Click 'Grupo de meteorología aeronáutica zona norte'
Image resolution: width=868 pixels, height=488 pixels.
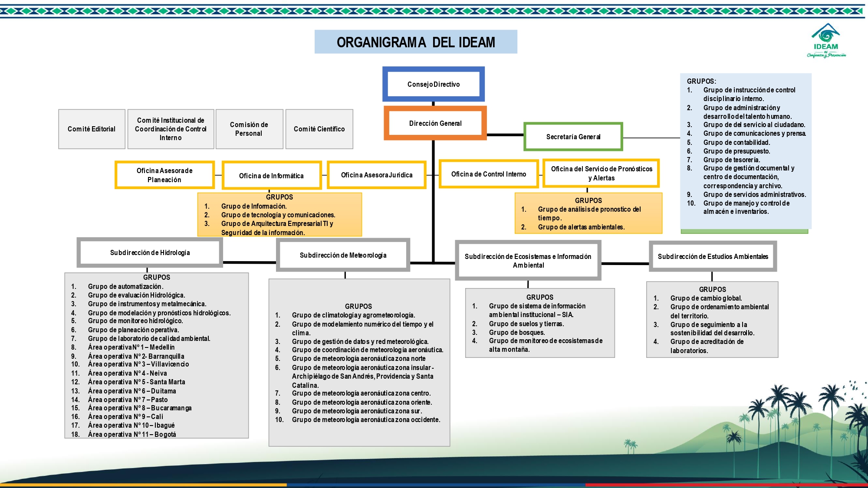click(x=359, y=358)
